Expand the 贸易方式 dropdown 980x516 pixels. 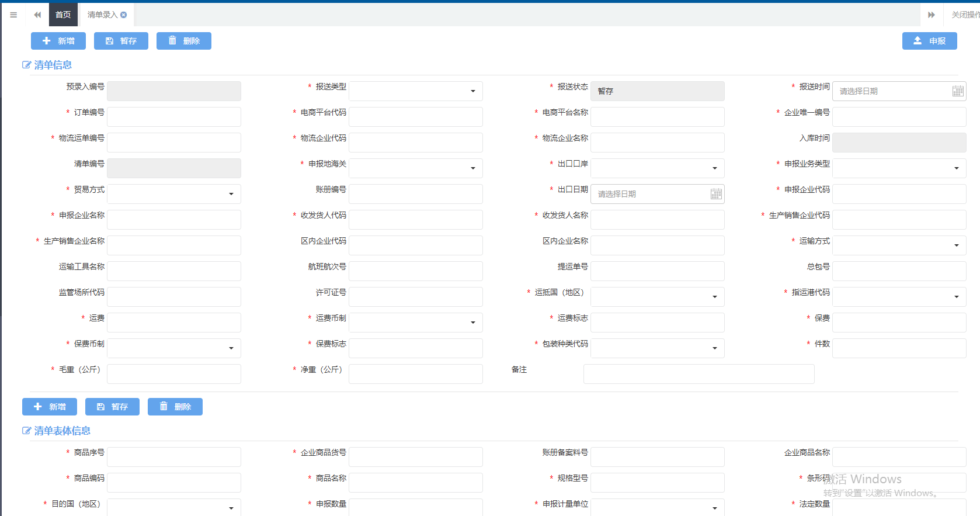click(173, 194)
